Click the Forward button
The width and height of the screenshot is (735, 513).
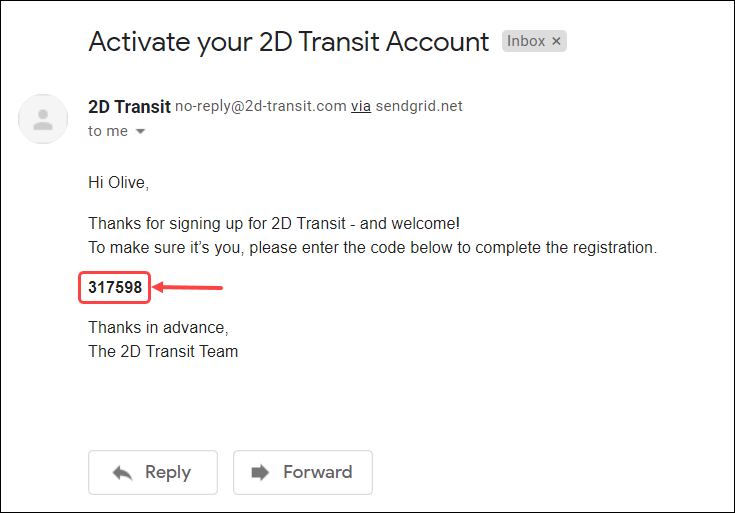(303, 472)
